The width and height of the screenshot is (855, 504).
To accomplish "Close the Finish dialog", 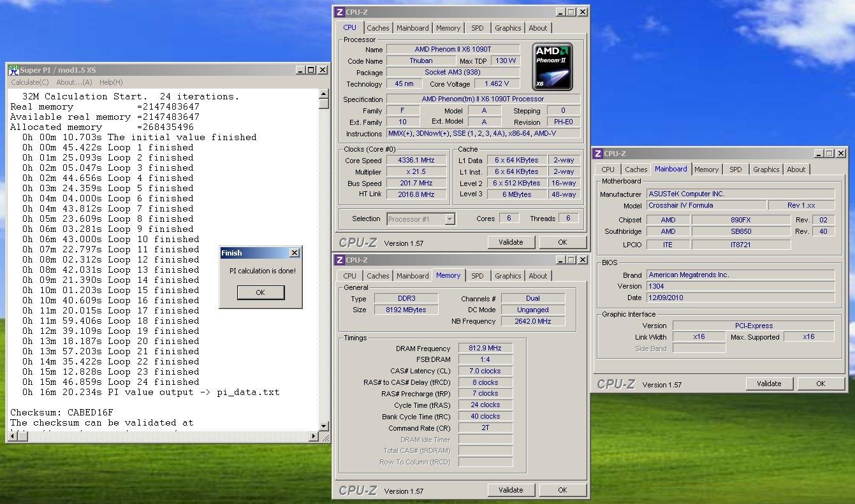I will click(294, 253).
